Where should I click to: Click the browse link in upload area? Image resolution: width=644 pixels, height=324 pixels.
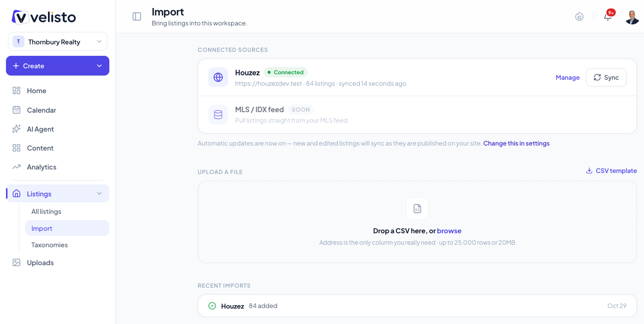point(449,231)
